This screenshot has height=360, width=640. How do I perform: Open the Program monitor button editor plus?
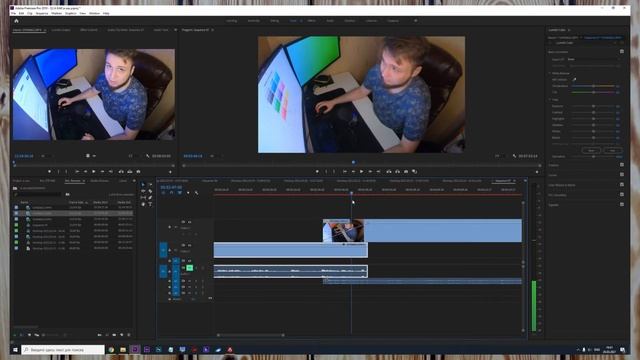click(537, 172)
